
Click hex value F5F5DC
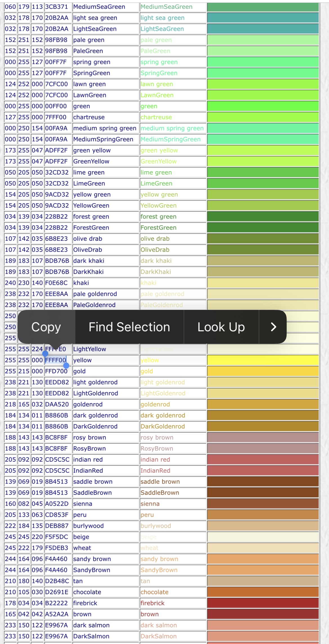point(57,537)
